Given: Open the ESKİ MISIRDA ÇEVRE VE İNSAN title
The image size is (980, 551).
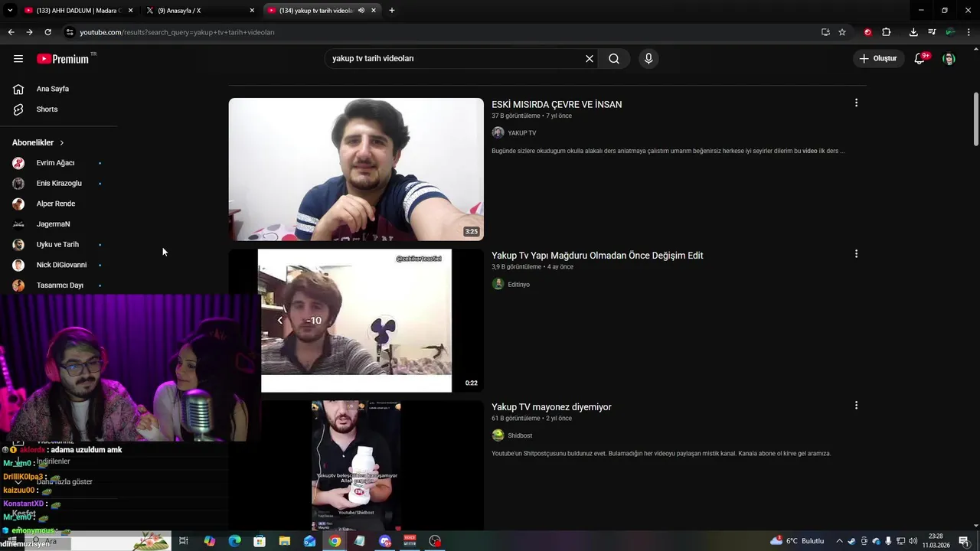Looking at the screenshot, I should (557, 105).
